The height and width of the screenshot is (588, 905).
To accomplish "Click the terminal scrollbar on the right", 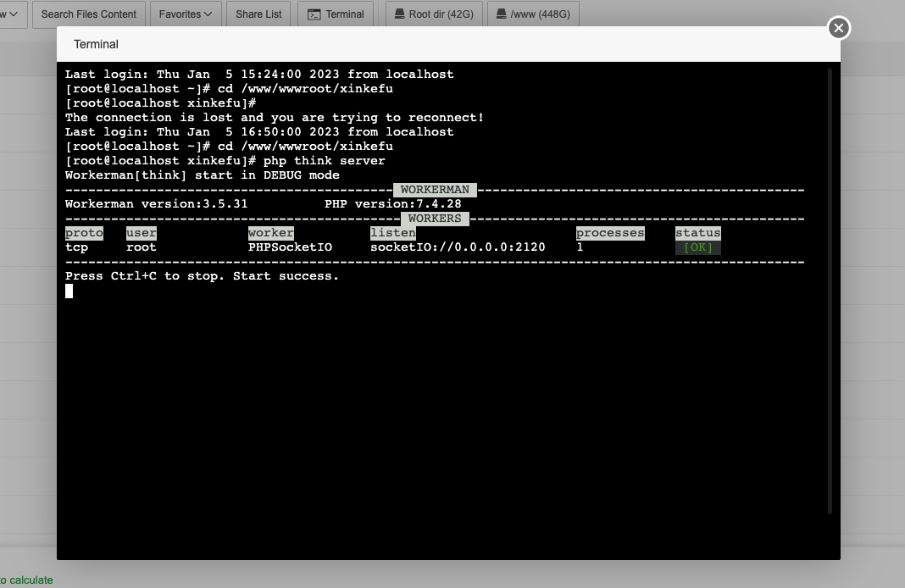I will (x=830, y=291).
